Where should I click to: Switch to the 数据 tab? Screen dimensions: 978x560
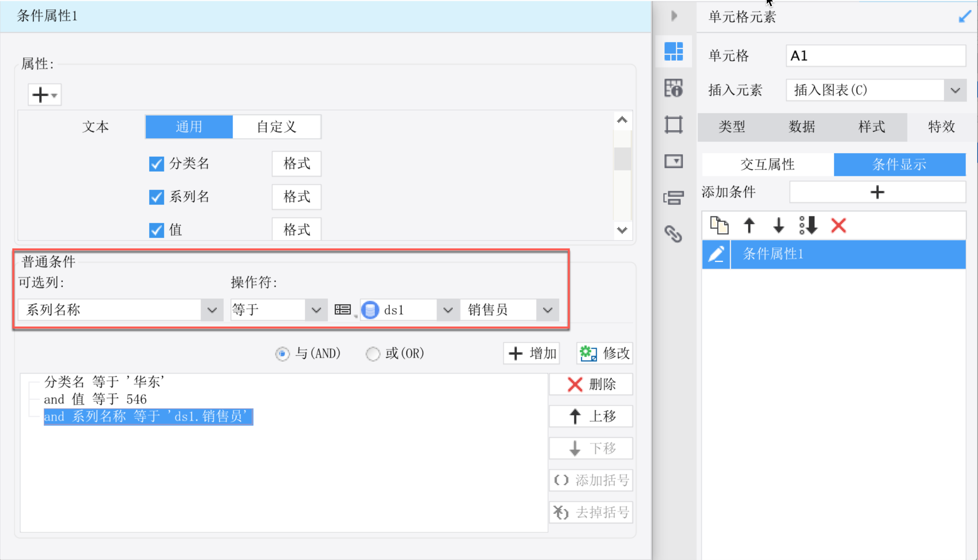pyautogui.click(x=801, y=127)
